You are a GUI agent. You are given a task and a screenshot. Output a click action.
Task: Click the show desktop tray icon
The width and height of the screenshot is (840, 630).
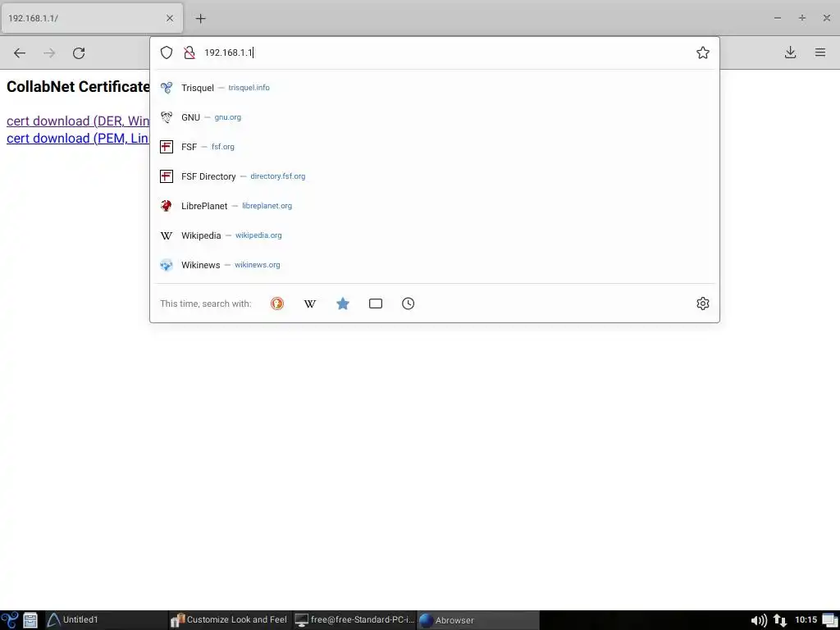[x=830, y=620]
